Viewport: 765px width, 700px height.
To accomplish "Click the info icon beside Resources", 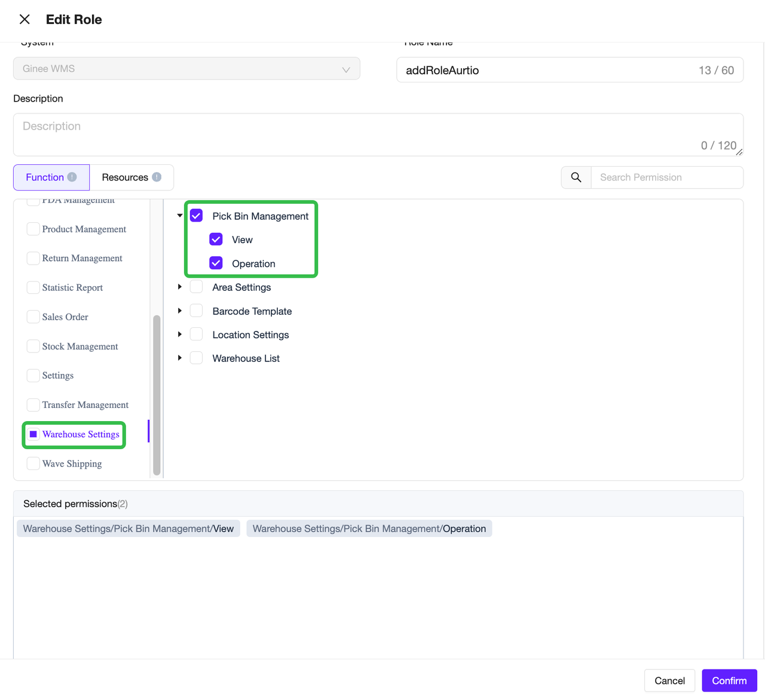I will (157, 177).
